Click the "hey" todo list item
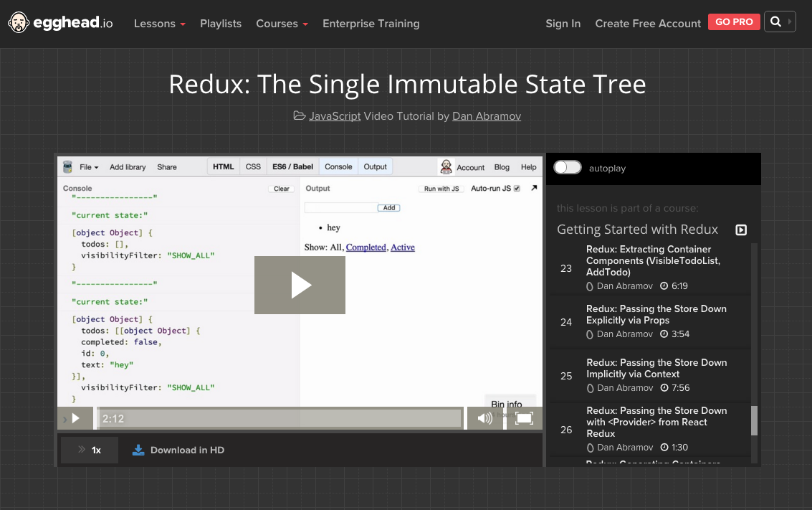 pyautogui.click(x=333, y=227)
